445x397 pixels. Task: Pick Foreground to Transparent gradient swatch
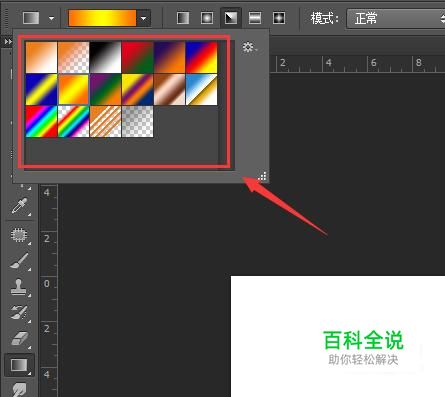pyautogui.click(x=73, y=57)
